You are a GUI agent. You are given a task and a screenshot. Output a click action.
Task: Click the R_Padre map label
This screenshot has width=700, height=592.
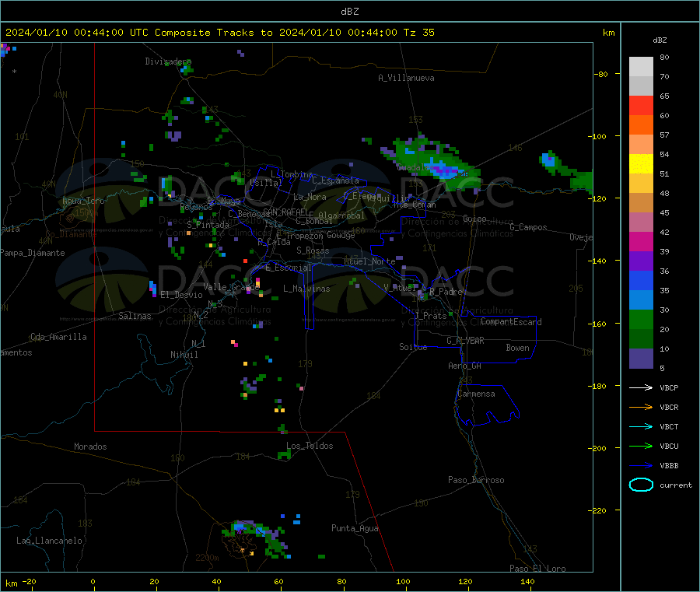(x=446, y=292)
